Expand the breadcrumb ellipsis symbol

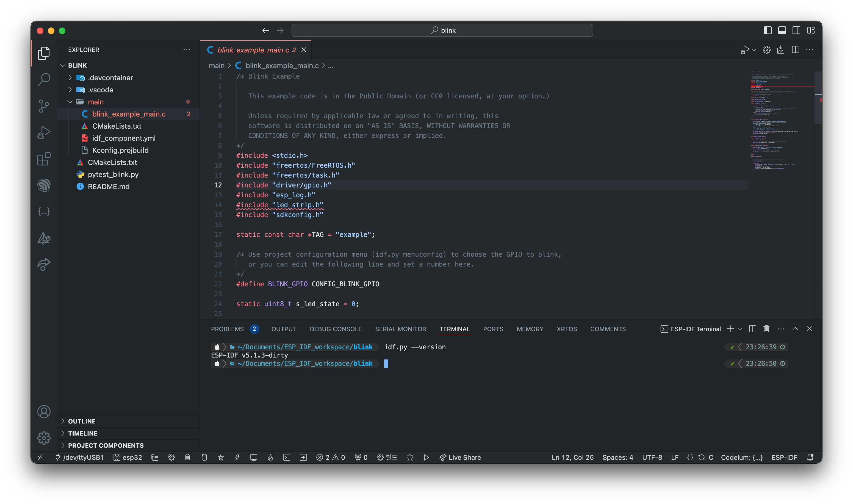tap(331, 66)
